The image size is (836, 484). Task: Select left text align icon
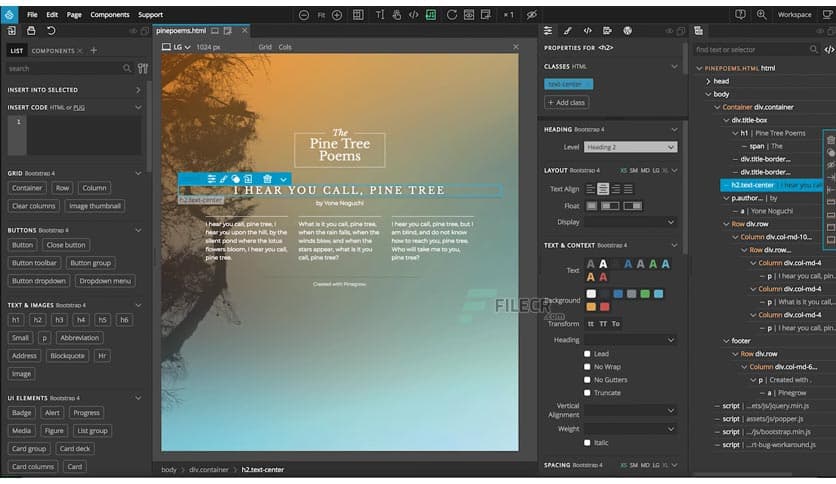(590, 189)
